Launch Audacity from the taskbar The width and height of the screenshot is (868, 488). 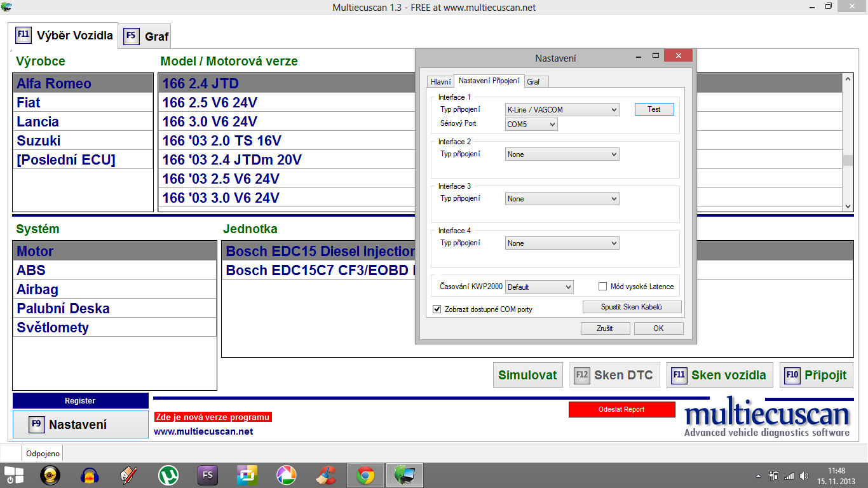click(x=90, y=475)
